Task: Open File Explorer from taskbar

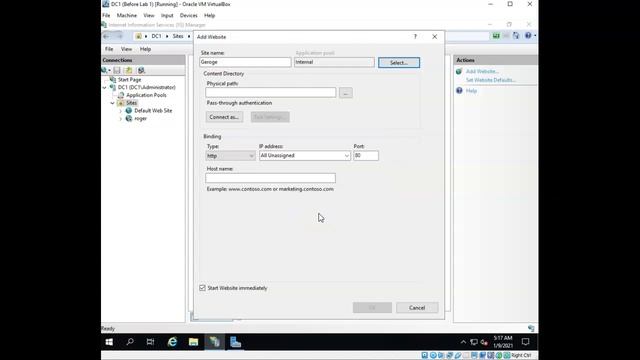Action: 193,342
